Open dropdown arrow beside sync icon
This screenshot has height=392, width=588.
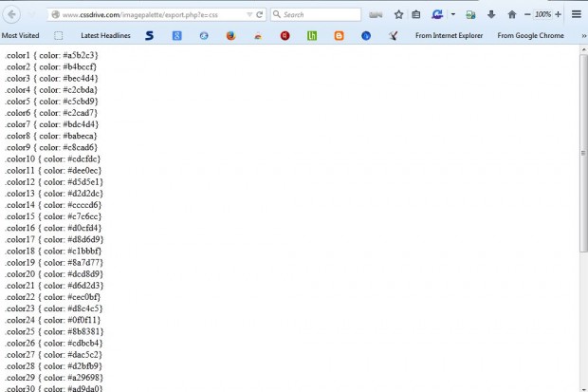(x=453, y=14)
